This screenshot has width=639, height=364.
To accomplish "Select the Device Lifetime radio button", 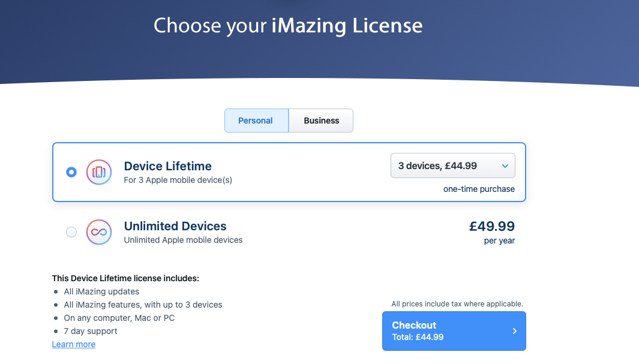I will click(71, 172).
